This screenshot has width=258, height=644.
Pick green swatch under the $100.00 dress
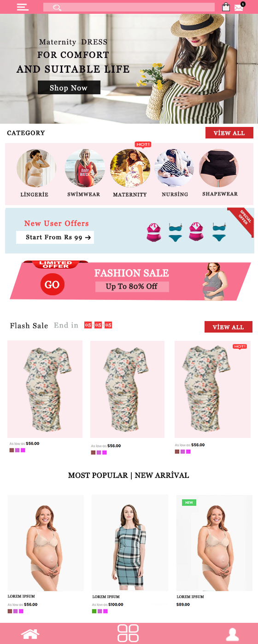94,611
